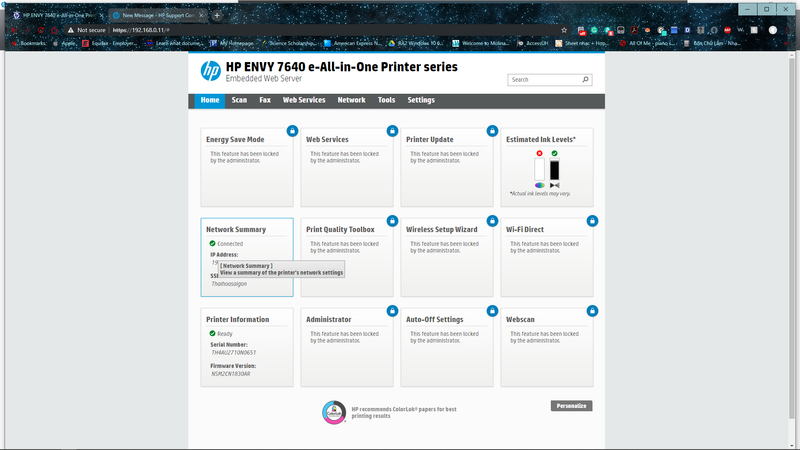Click the Adobe Acrobat extension icon

(634, 30)
